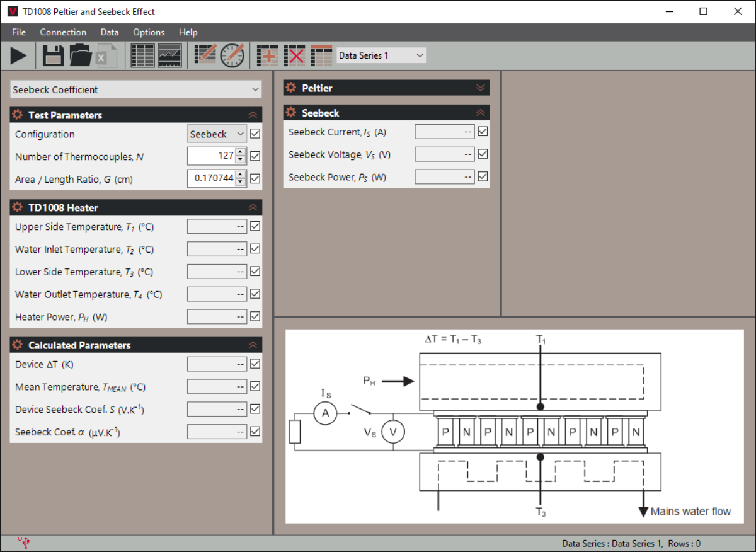The width and height of the screenshot is (756, 552).
Task: Toggle the Heater Power checkbox
Action: coord(255,316)
